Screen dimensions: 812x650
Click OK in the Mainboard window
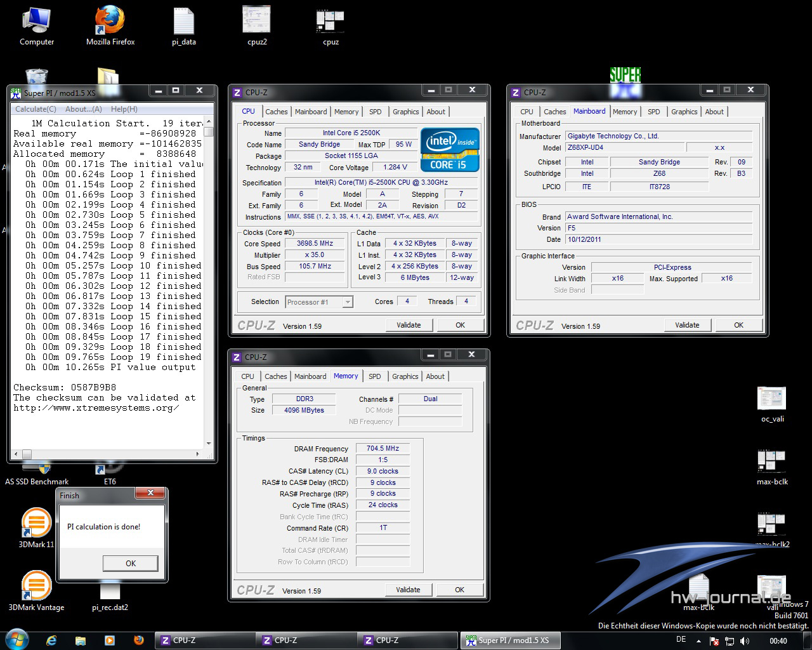[x=739, y=325]
